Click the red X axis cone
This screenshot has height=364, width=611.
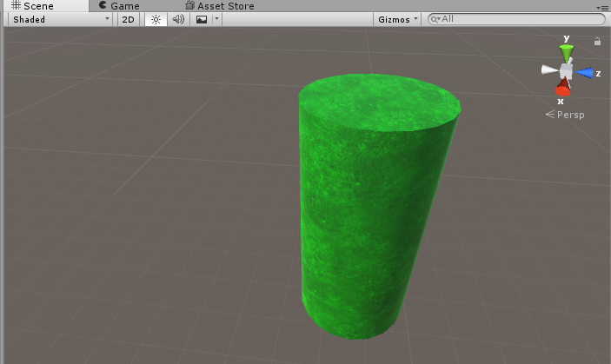coord(563,88)
